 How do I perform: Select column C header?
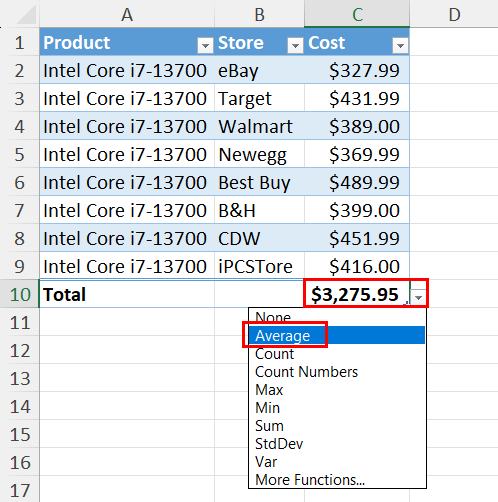[357, 14]
